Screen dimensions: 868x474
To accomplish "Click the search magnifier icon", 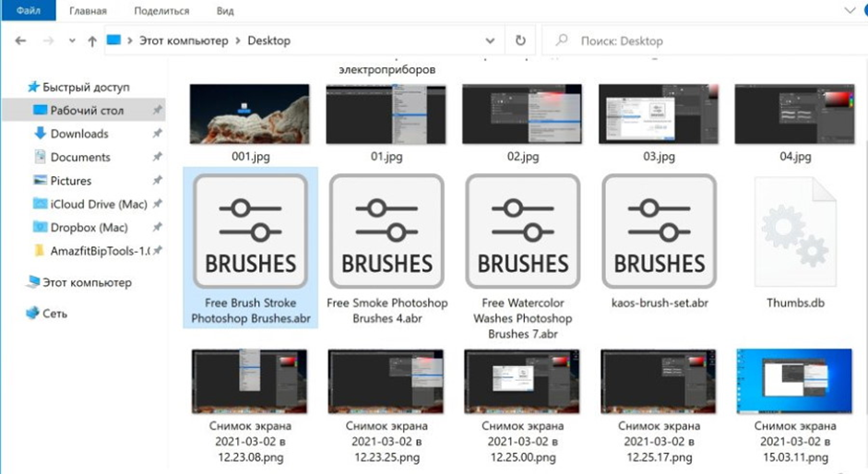I will click(x=562, y=40).
